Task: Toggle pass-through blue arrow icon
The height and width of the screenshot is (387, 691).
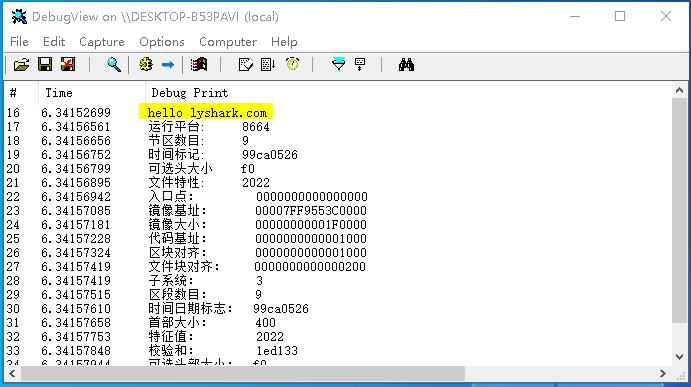Action: tap(168, 65)
